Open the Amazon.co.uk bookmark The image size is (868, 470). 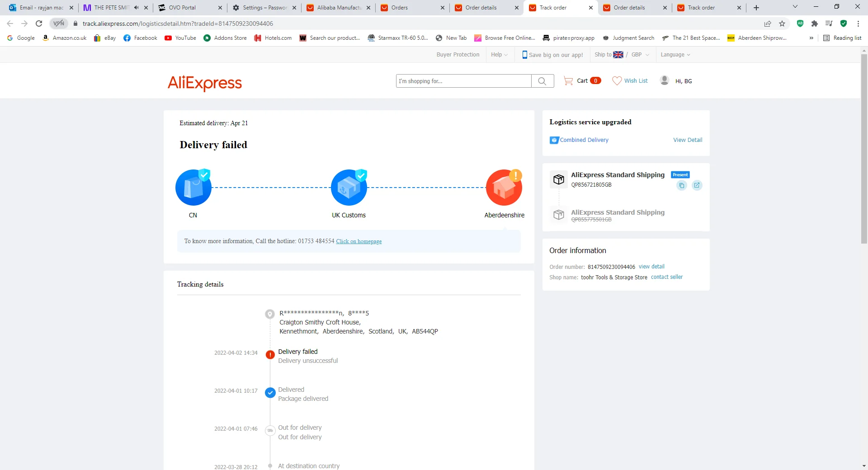pyautogui.click(x=64, y=38)
